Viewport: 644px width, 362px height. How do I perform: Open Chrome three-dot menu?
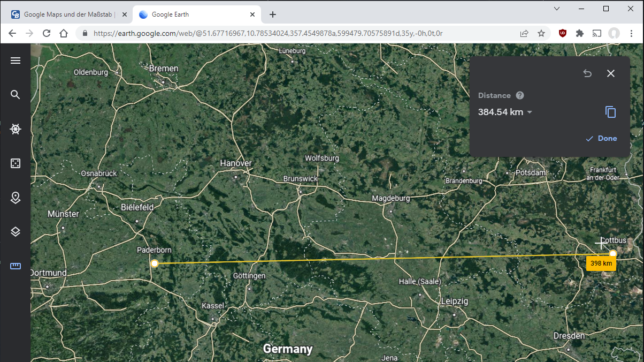(631, 33)
